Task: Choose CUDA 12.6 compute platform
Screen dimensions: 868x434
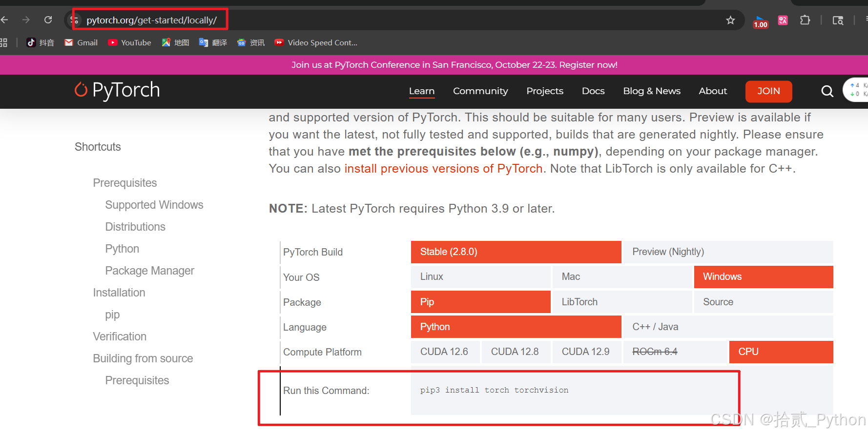Action: (445, 352)
